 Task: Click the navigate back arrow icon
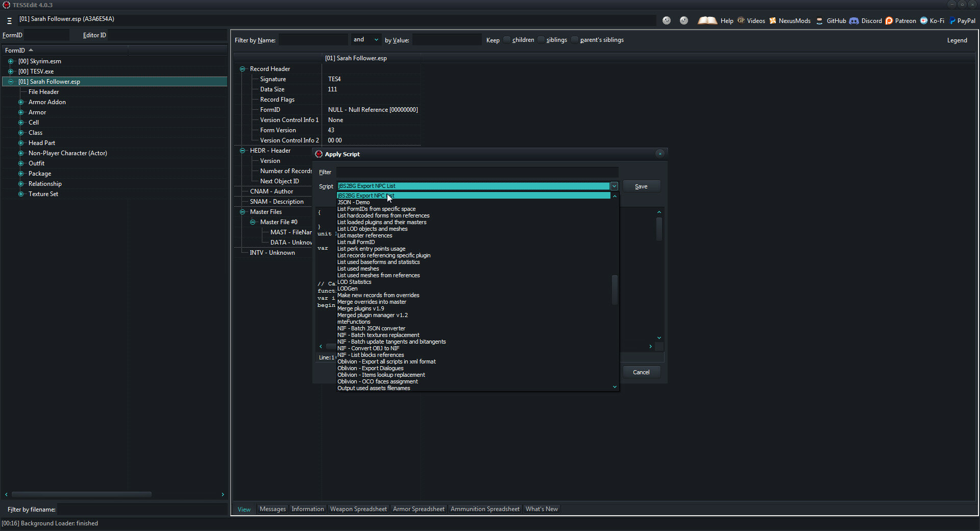point(667,20)
